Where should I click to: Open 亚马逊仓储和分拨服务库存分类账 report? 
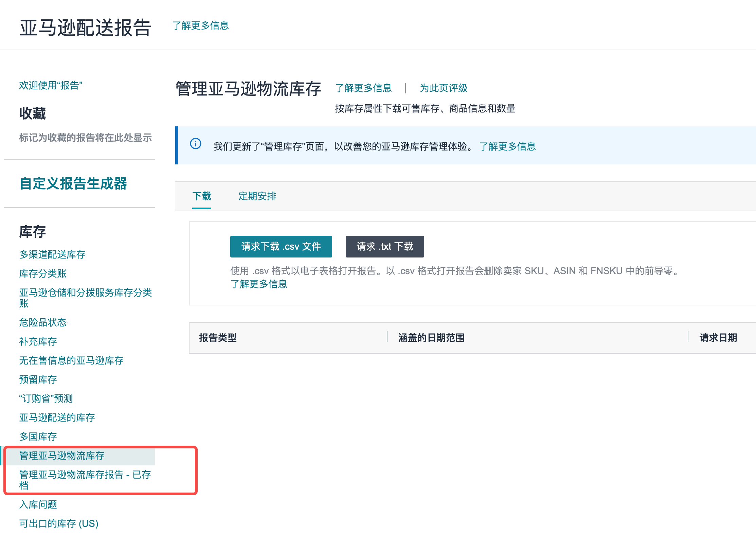click(86, 298)
